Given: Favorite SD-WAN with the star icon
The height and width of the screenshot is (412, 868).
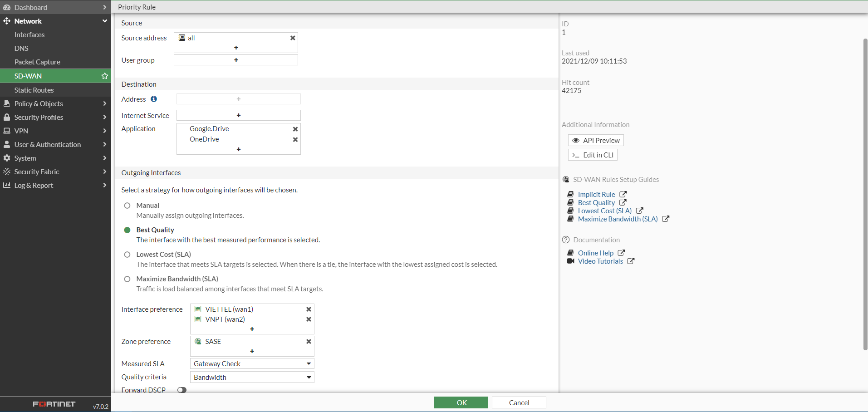Looking at the screenshot, I should 105,76.
